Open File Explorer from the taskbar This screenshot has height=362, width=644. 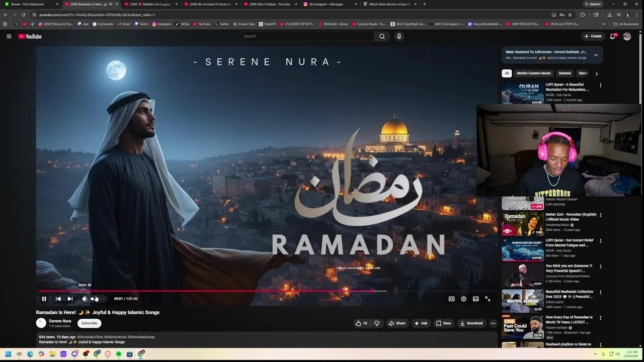[52, 354]
